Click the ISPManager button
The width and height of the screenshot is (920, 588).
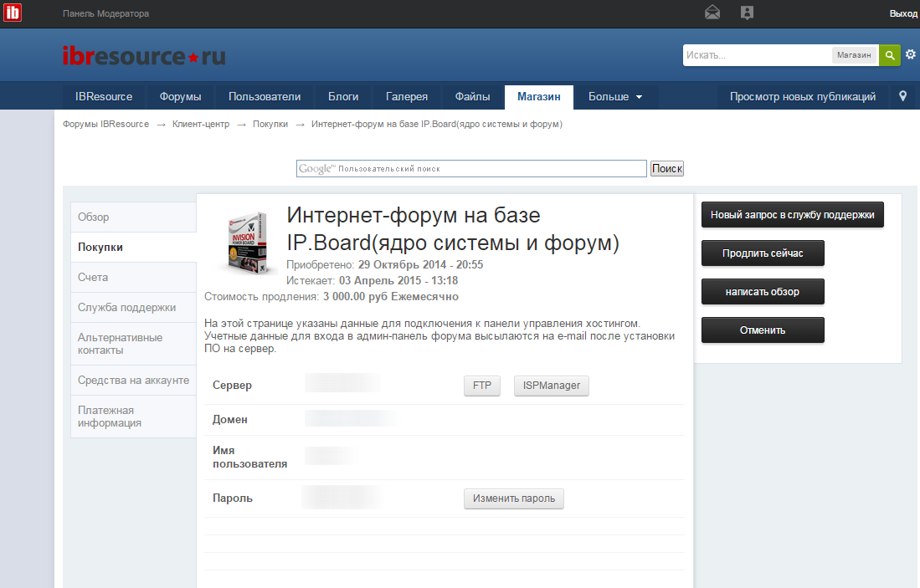tap(552, 385)
